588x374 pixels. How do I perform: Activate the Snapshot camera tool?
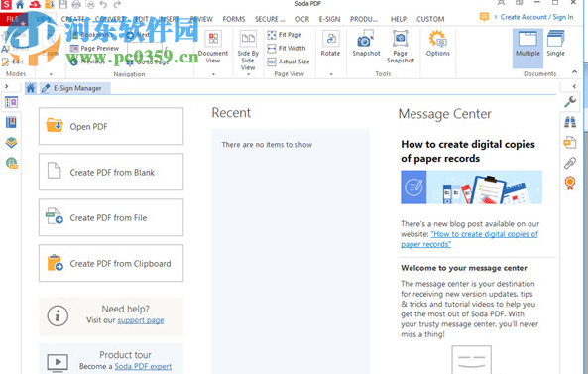click(366, 43)
